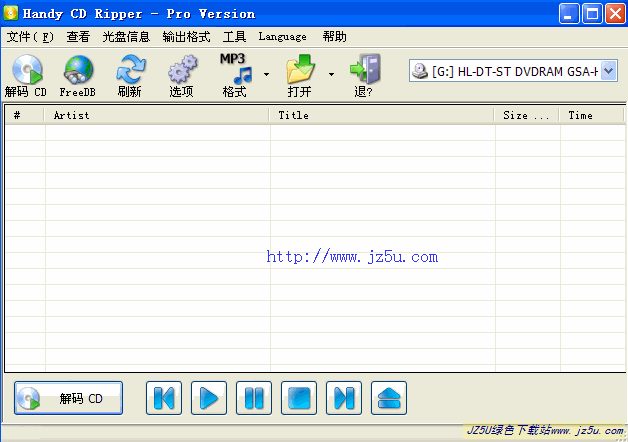Skip to previous track

point(164,398)
